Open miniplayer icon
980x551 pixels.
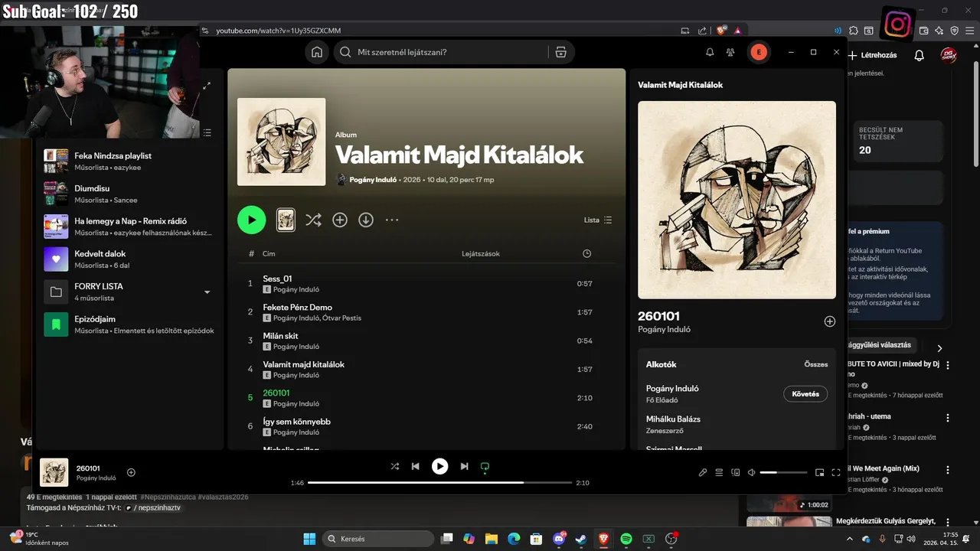(x=819, y=472)
